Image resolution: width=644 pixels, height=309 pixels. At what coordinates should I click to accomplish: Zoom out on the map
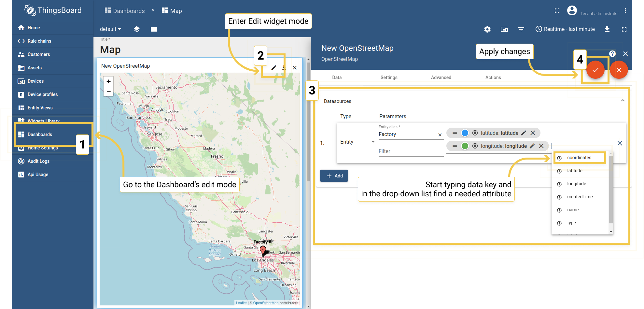[108, 91]
